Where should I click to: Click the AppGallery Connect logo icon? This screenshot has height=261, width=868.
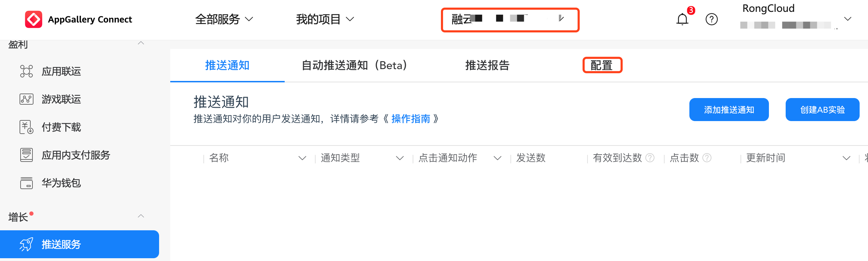point(33,19)
